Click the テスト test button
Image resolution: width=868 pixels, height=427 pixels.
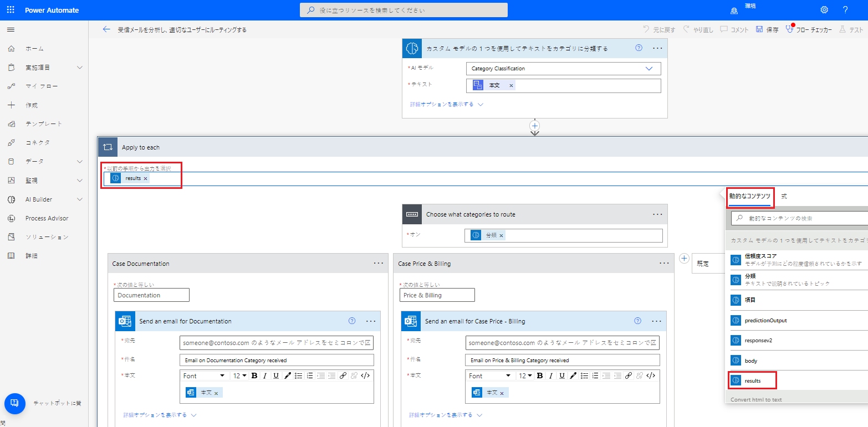(852, 30)
